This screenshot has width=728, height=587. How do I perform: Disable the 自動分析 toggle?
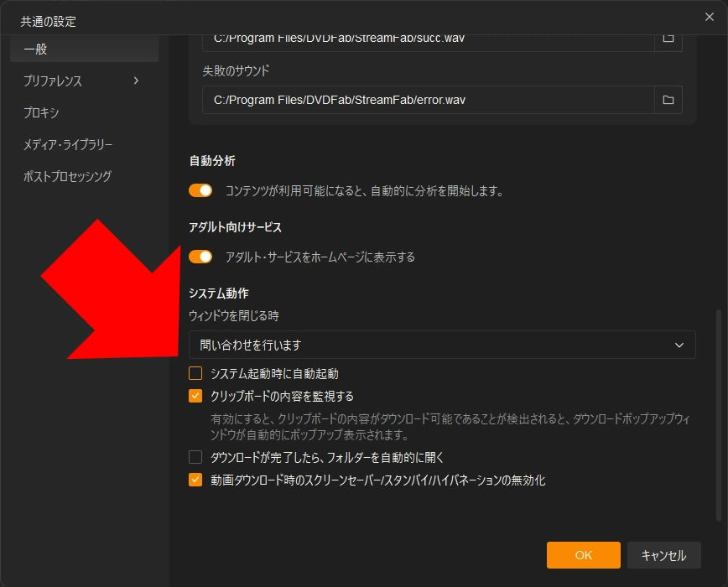(x=200, y=190)
